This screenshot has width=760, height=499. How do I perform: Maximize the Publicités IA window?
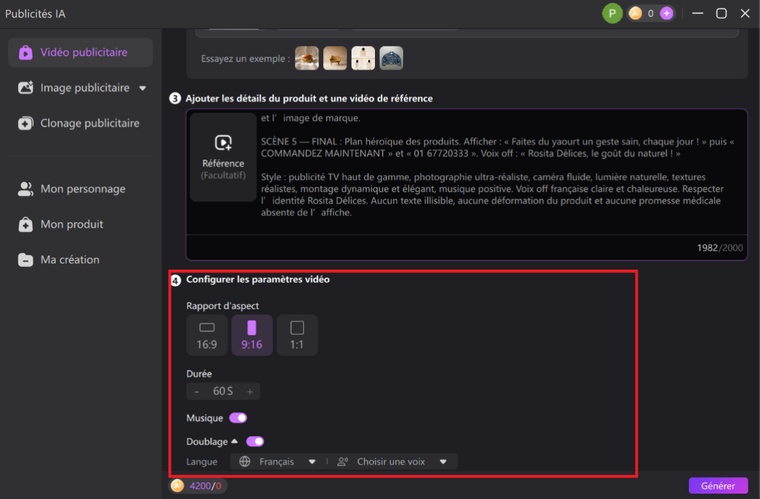[721, 13]
